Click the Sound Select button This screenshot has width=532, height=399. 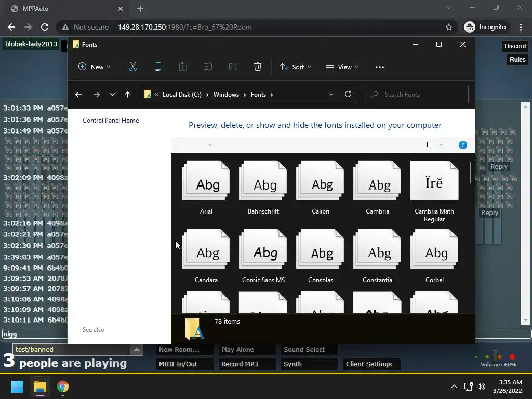(310, 350)
